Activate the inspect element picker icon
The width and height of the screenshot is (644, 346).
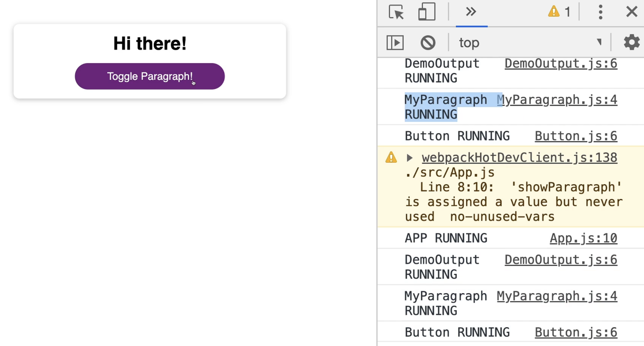pos(396,12)
